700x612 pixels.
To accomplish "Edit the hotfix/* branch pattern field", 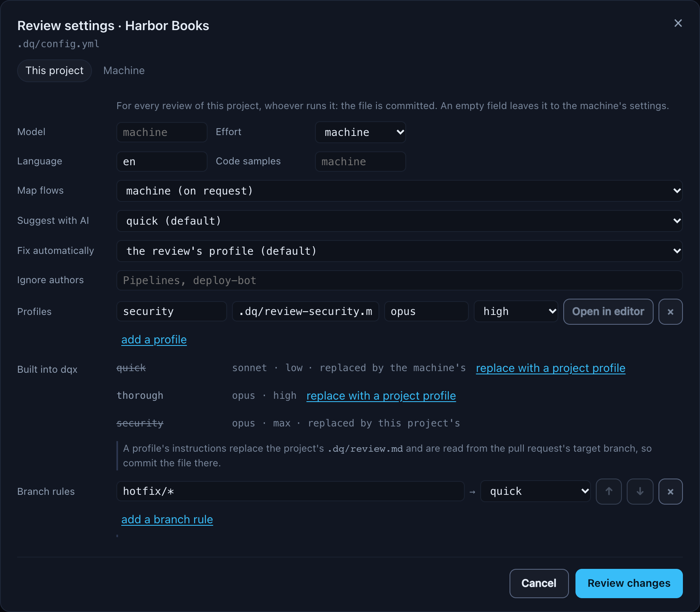I will tap(290, 492).
